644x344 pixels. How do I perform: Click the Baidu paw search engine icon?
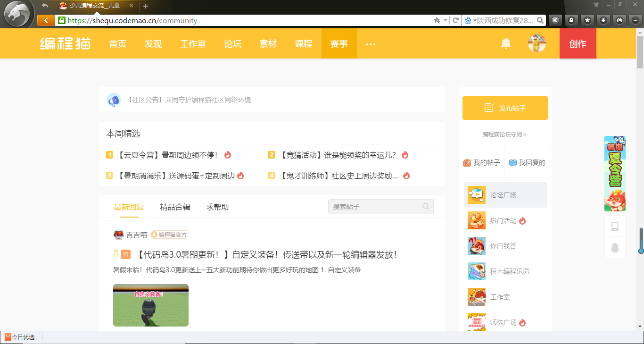pos(468,20)
